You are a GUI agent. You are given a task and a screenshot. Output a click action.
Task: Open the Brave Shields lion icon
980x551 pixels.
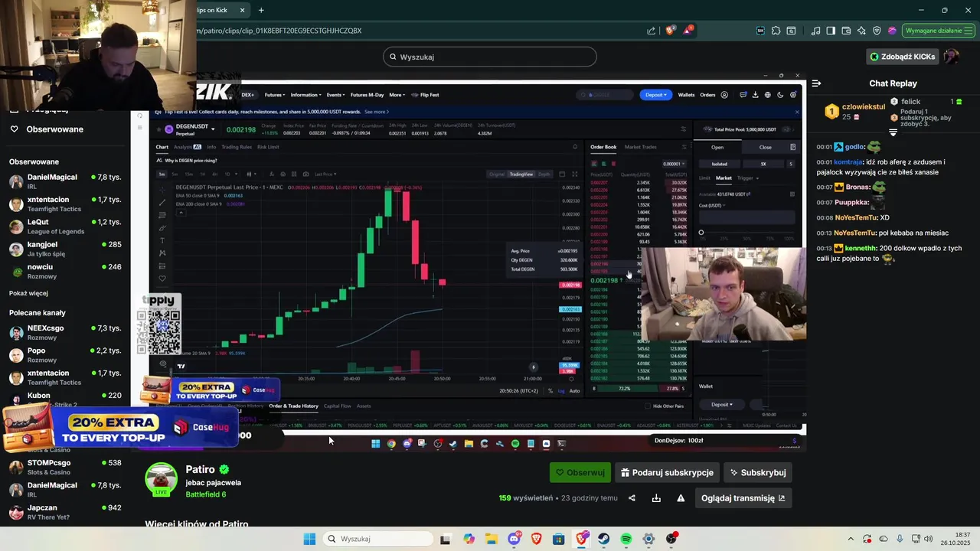(671, 31)
